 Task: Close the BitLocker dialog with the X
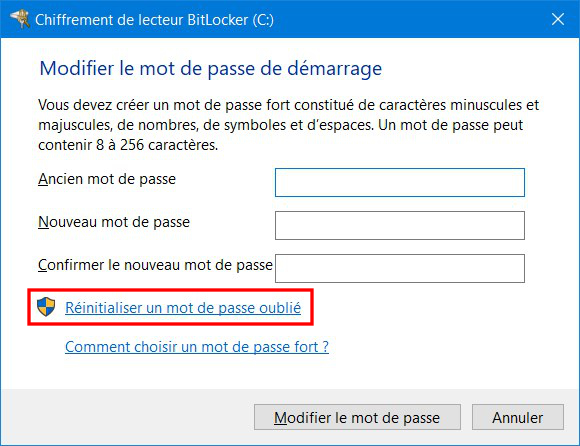click(558, 19)
